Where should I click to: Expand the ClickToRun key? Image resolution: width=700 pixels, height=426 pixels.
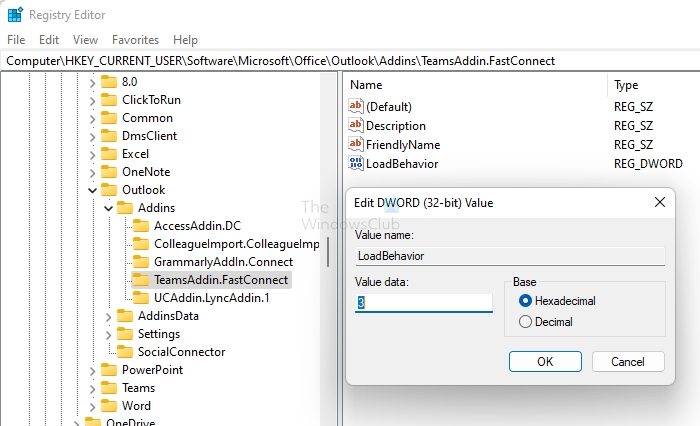pyautogui.click(x=92, y=100)
